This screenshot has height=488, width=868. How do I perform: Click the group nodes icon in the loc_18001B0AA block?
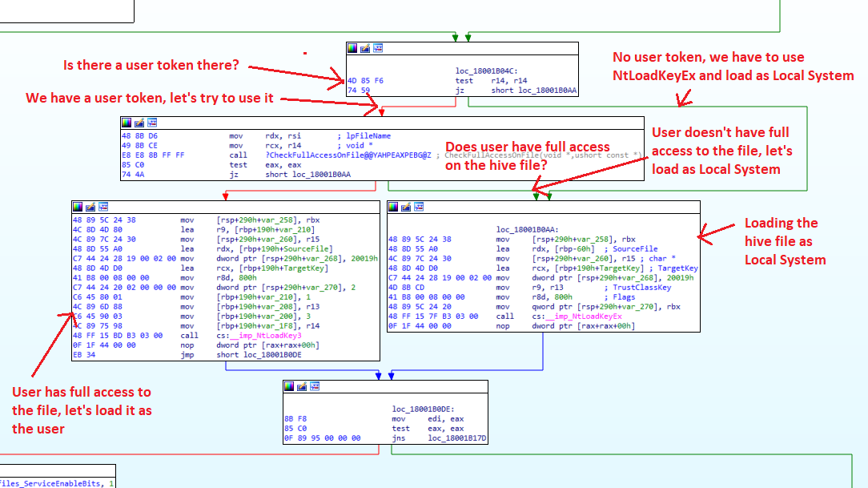click(x=419, y=208)
